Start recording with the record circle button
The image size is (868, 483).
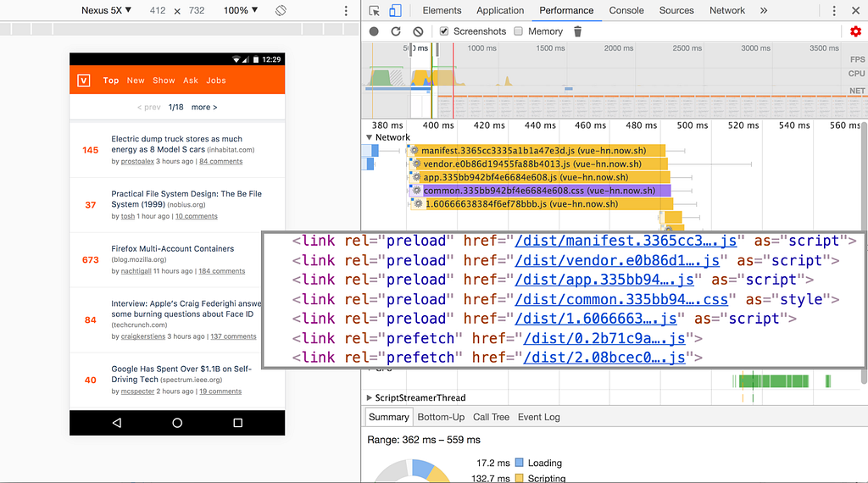click(x=374, y=31)
